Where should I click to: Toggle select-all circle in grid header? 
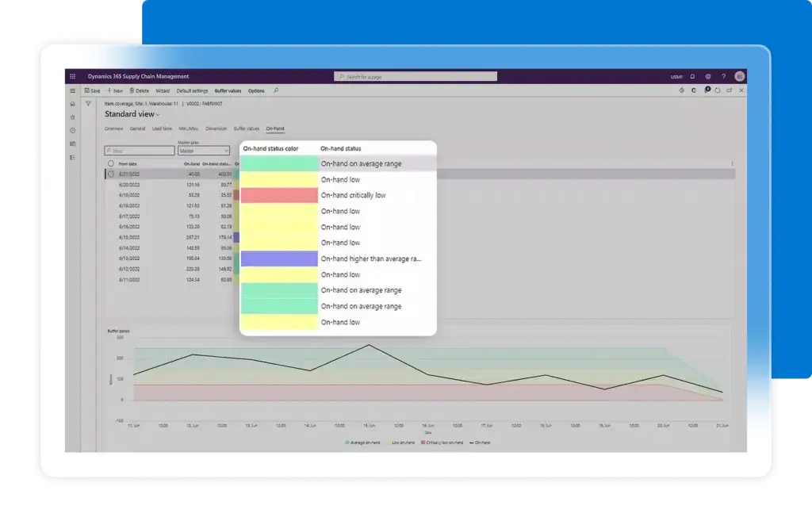[x=110, y=163]
